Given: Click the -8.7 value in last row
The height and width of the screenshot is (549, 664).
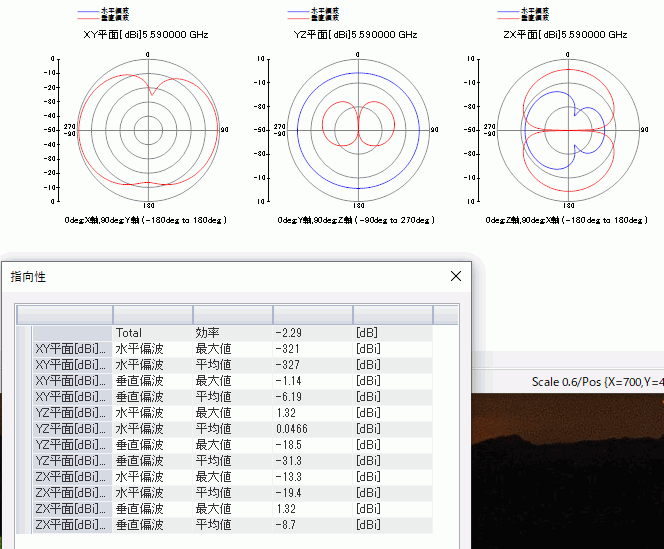Looking at the screenshot, I should pos(286,525).
